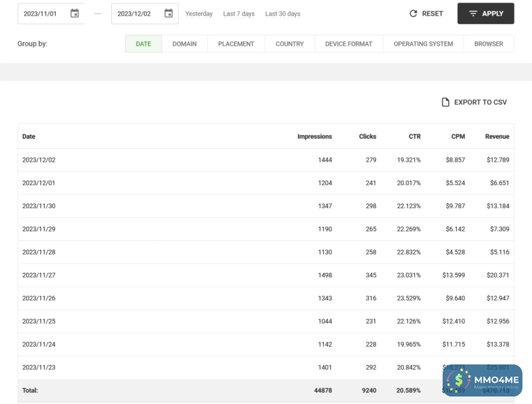
Task: Click the CPM column header
Action: (x=458, y=136)
